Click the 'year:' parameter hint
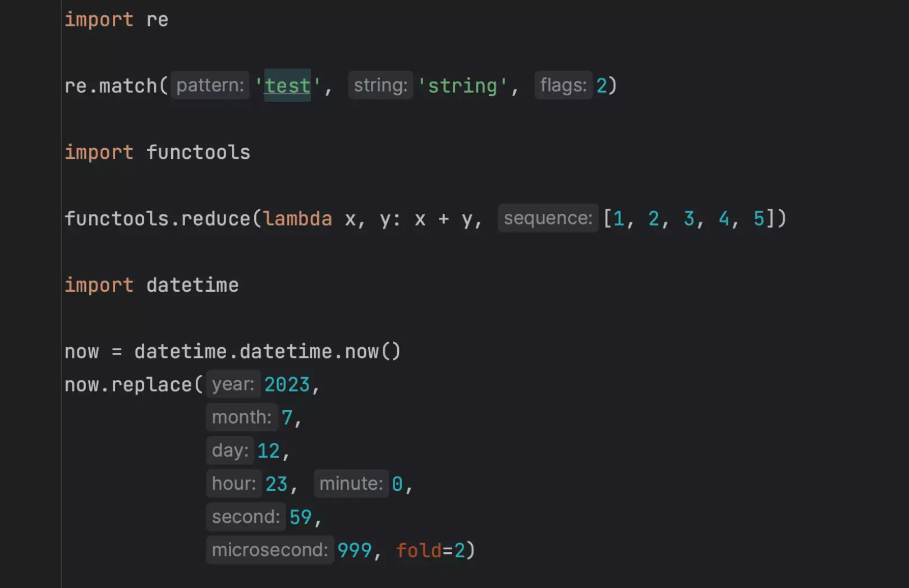The width and height of the screenshot is (909, 588). pyautogui.click(x=233, y=384)
